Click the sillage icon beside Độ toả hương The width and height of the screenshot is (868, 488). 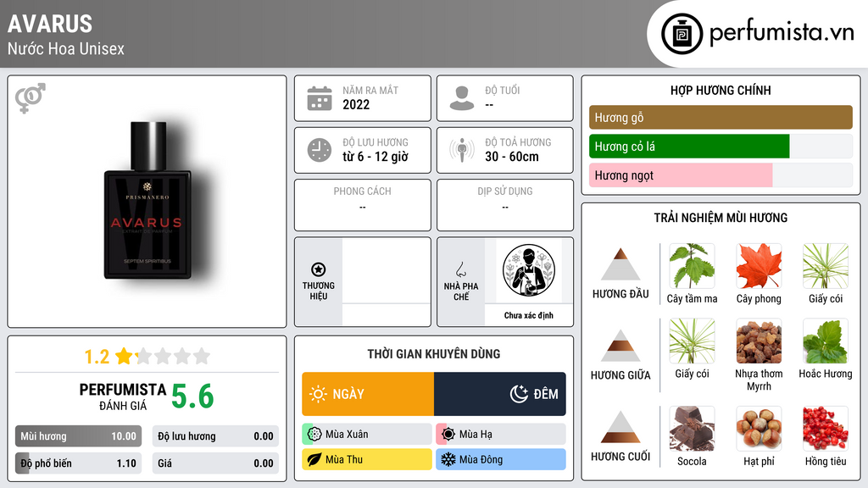[x=462, y=150]
